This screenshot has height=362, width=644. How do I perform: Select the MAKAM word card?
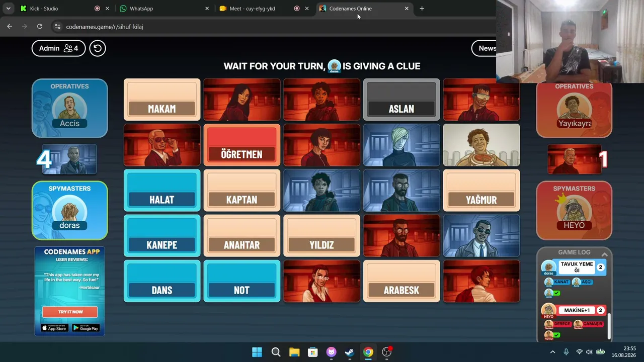pos(162,100)
